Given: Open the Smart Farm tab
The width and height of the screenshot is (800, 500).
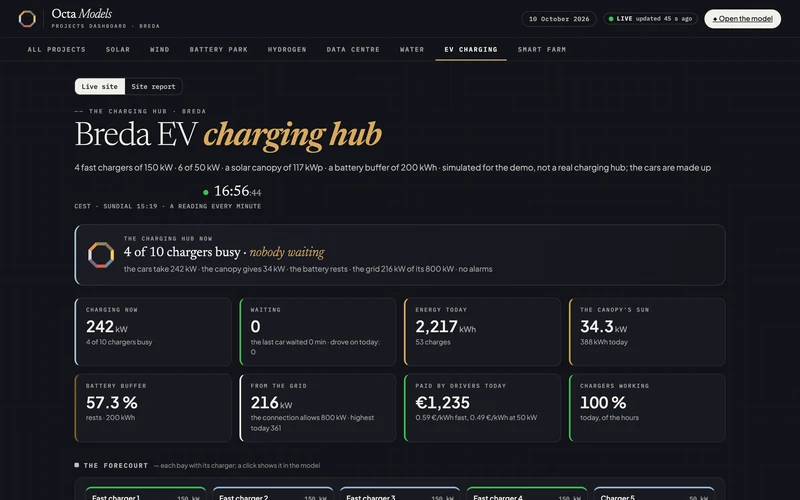Looking at the screenshot, I should [542, 49].
